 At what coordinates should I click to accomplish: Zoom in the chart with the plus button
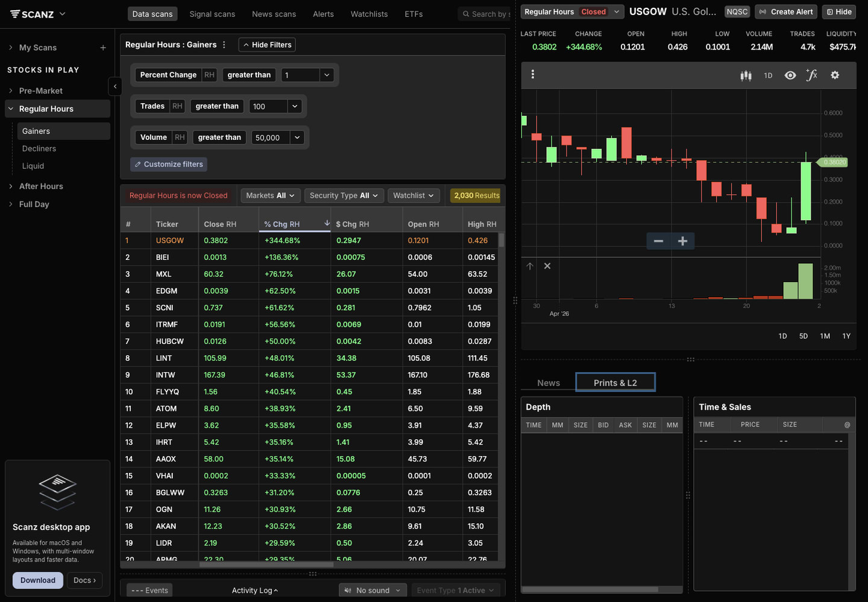[x=682, y=241]
